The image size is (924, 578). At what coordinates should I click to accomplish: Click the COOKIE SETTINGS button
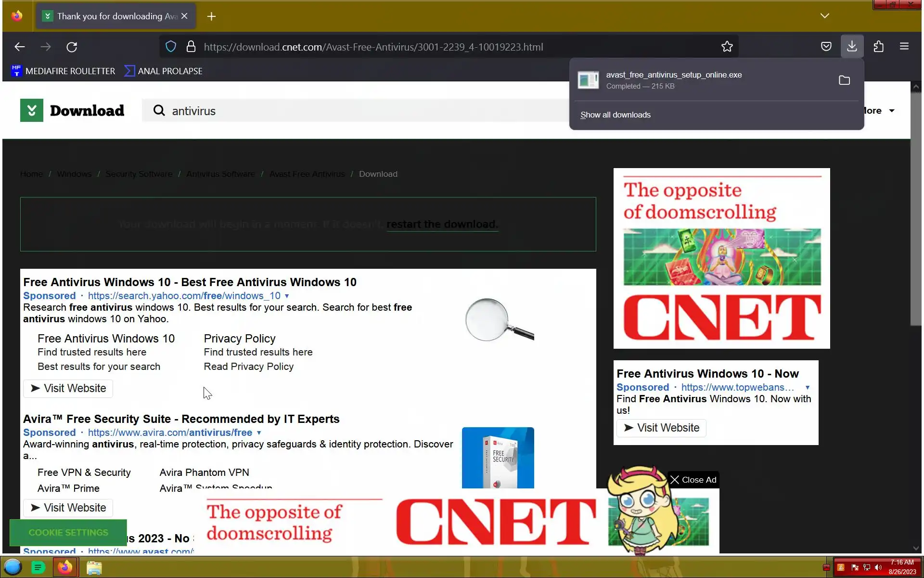68,532
